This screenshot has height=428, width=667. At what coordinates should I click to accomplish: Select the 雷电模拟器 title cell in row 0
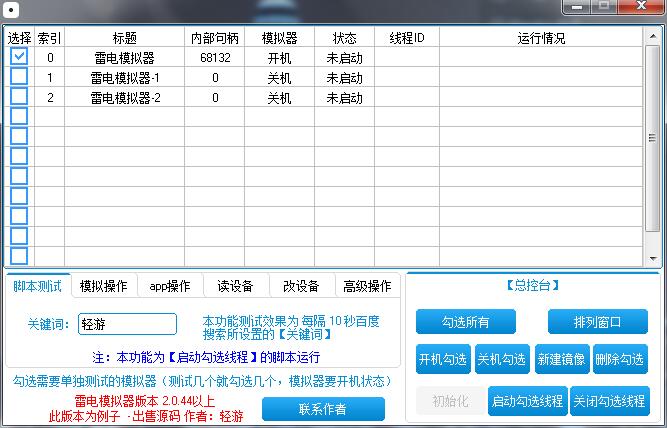[125, 57]
